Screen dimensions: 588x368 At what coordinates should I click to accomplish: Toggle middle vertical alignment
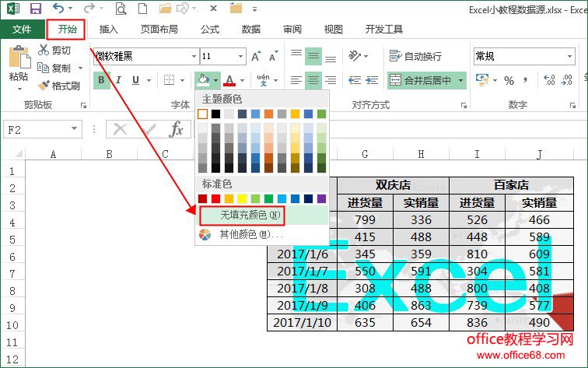313,56
